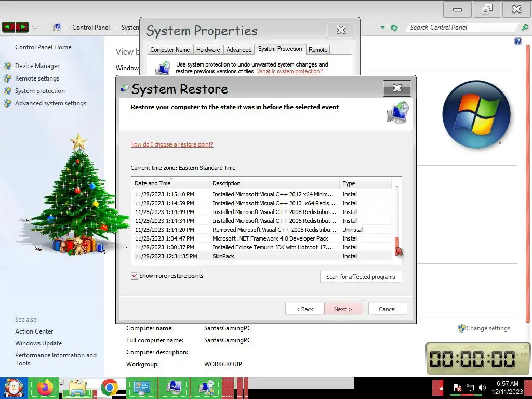Open What is system protection link
The width and height of the screenshot is (532, 399).
point(290,71)
